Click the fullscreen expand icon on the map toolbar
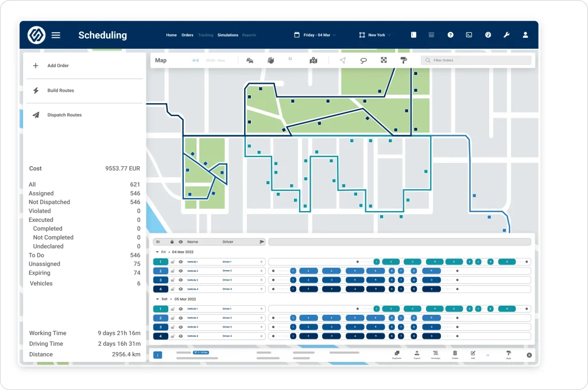This screenshot has width=588, height=390. pos(384,60)
